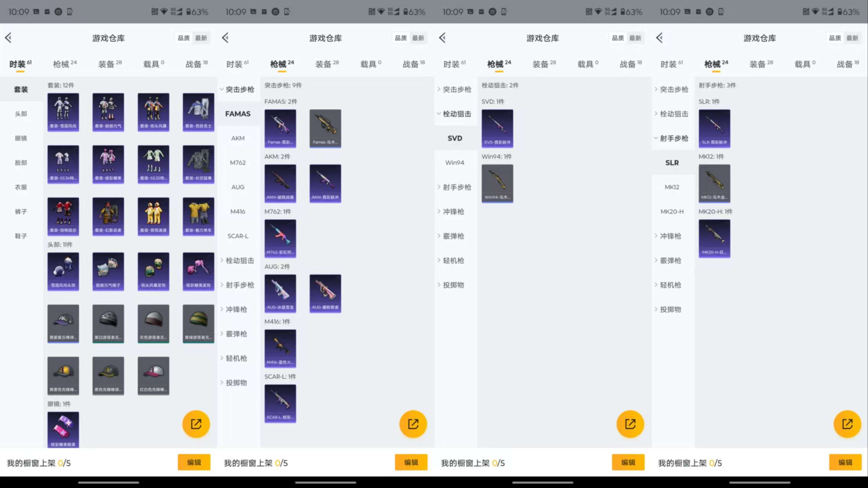Image resolution: width=868 pixels, height=488 pixels.
Task: Toggle sorting to 品质 on the fashion page
Action: click(x=183, y=38)
